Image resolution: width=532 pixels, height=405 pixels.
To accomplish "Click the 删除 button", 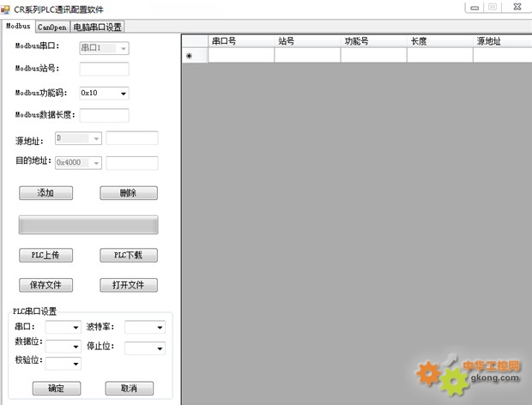I will tap(128, 193).
